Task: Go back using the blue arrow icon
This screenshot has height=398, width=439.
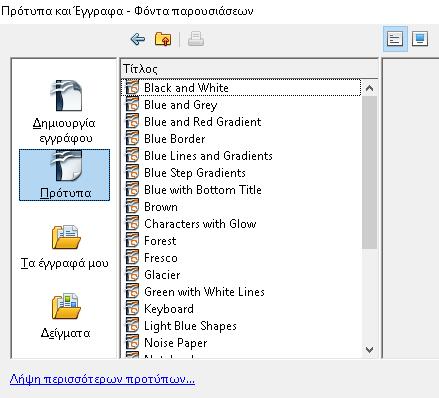Action: pos(138,39)
